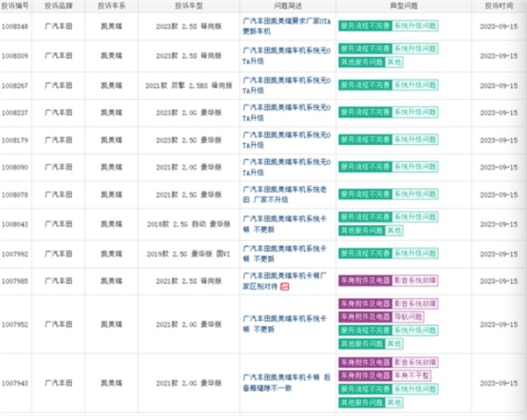The width and height of the screenshot is (527, 420).
Task: Click 广汽丰田 brand cell in row 1008237
Action: (x=58, y=112)
